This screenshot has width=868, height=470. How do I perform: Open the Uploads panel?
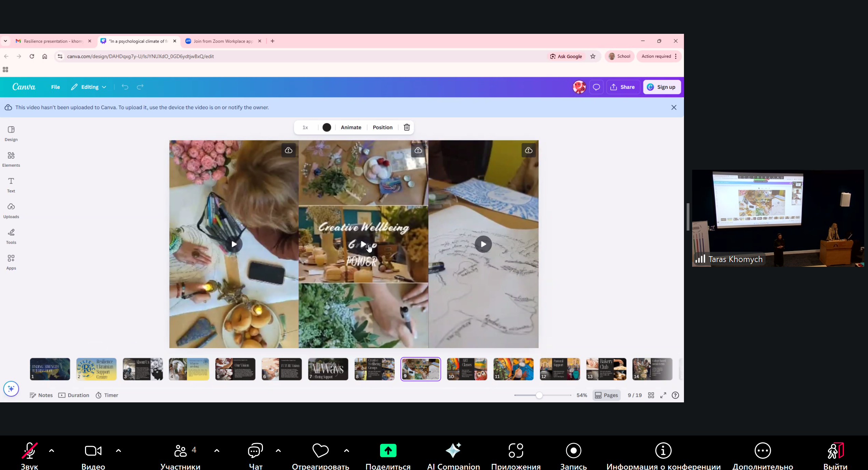pyautogui.click(x=11, y=210)
